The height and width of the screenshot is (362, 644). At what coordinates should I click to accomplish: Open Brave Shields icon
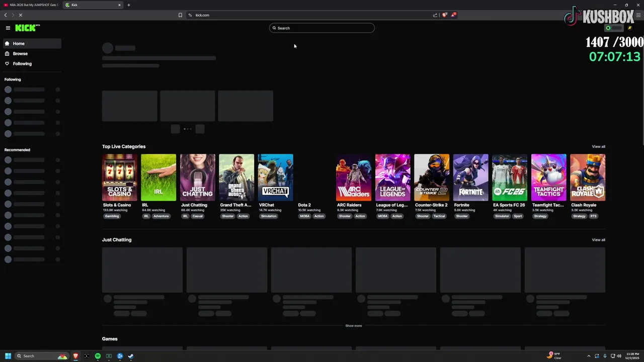click(x=444, y=15)
